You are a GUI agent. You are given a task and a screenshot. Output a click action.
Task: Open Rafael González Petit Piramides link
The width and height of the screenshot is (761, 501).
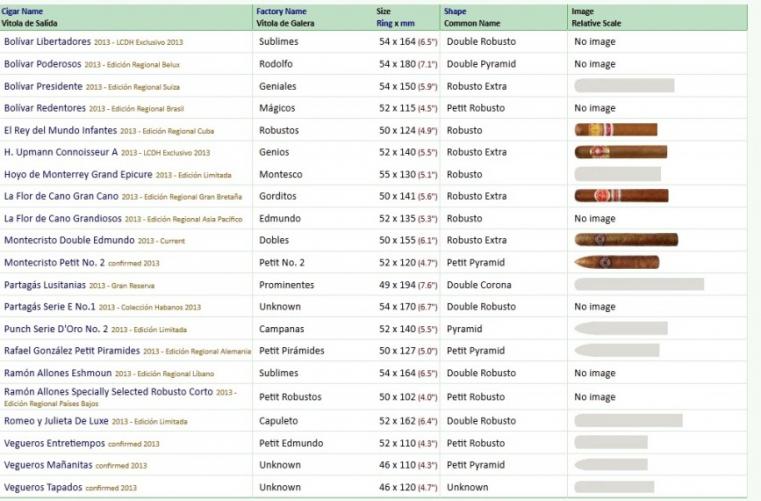[x=72, y=351]
